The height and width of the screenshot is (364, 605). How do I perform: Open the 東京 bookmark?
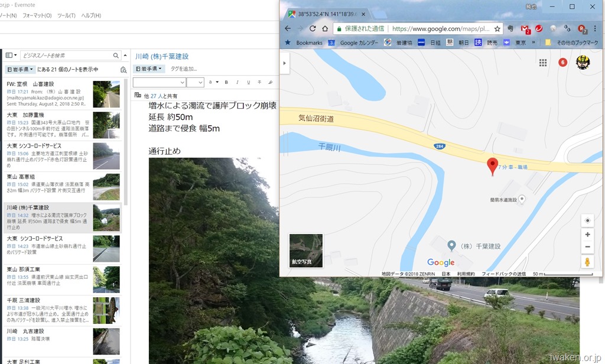[515, 43]
